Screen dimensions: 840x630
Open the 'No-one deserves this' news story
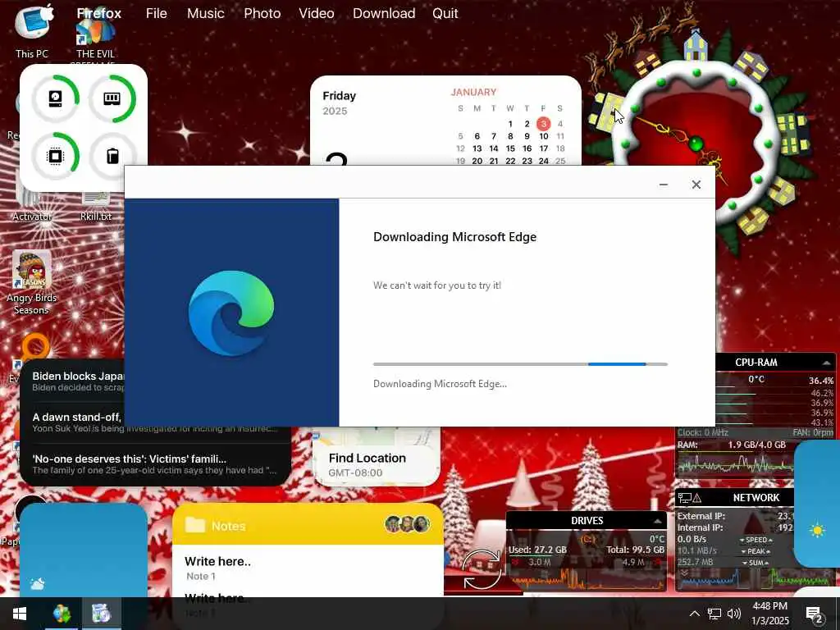point(155,464)
